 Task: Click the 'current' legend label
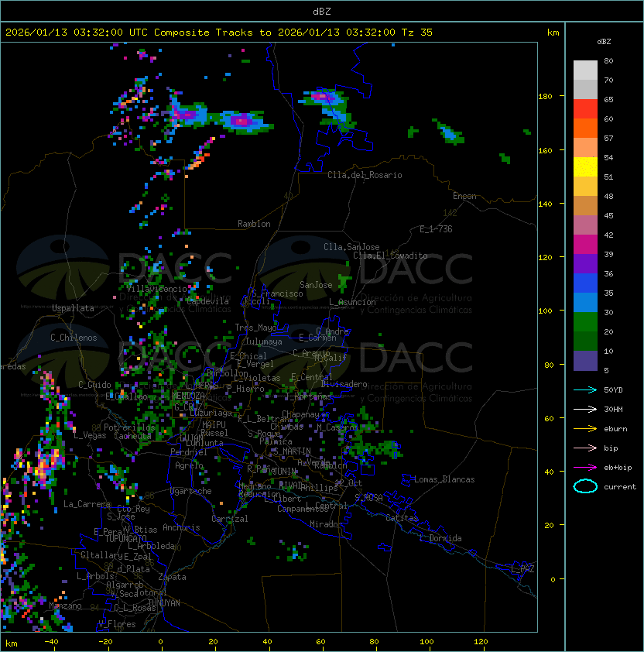[x=620, y=486]
